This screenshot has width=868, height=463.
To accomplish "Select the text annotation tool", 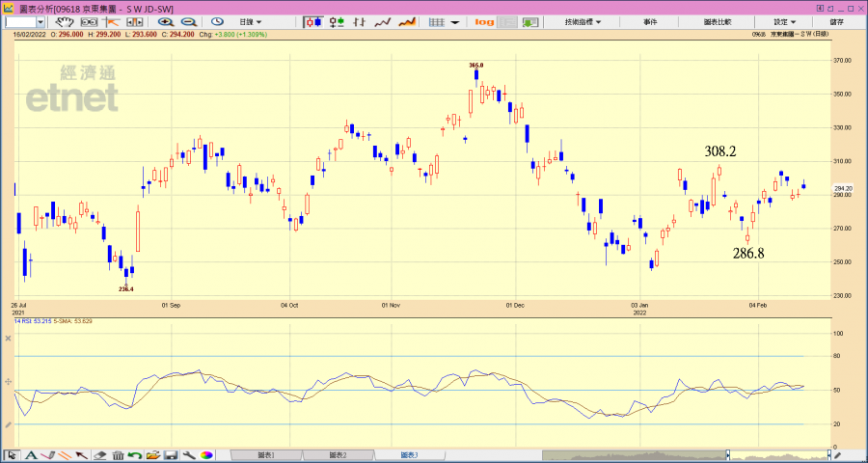I will (31, 454).
